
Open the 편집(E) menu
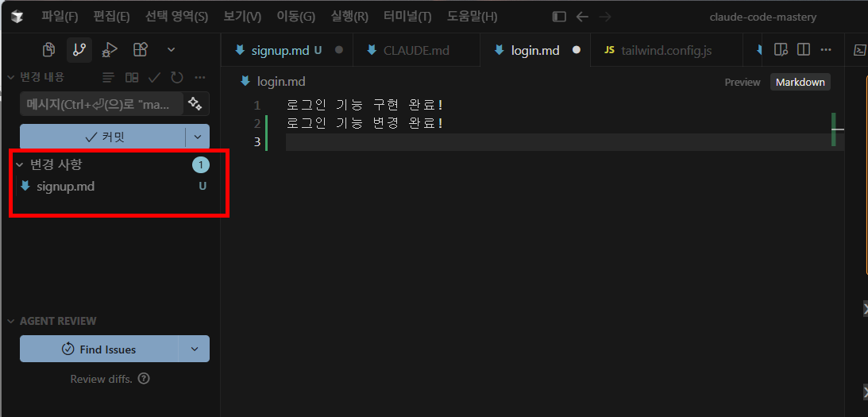(x=111, y=17)
